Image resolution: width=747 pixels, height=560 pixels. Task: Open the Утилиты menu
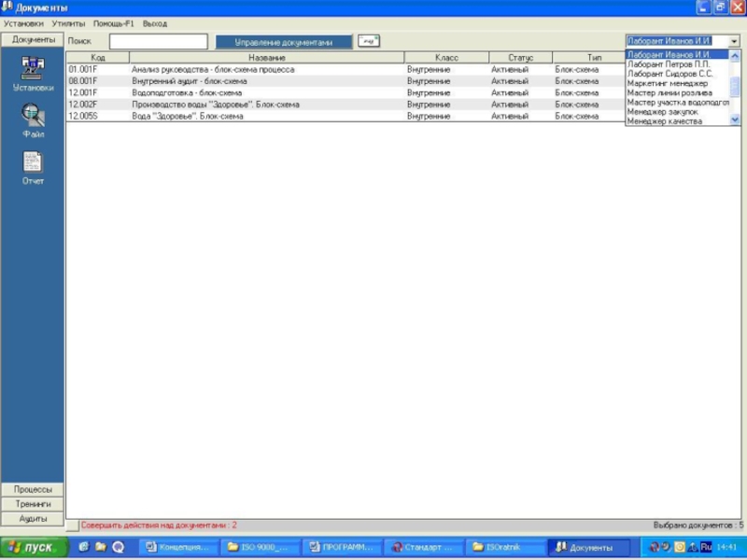[x=68, y=23]
